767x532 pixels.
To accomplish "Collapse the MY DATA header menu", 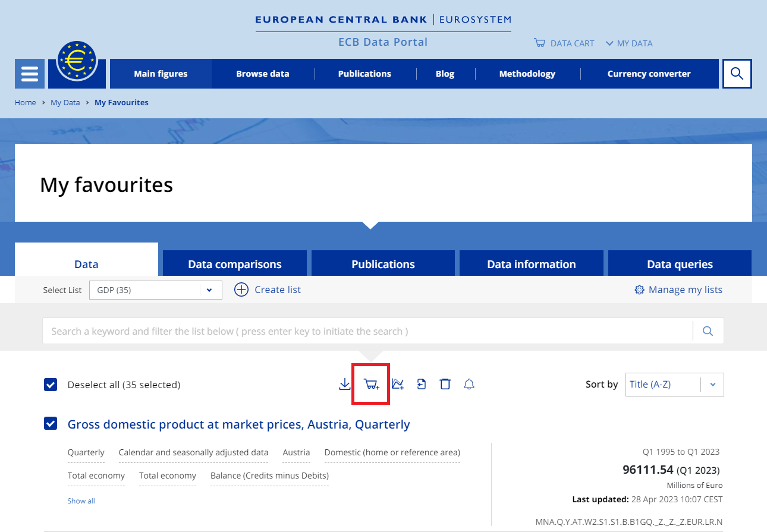I will pos(628,43).
